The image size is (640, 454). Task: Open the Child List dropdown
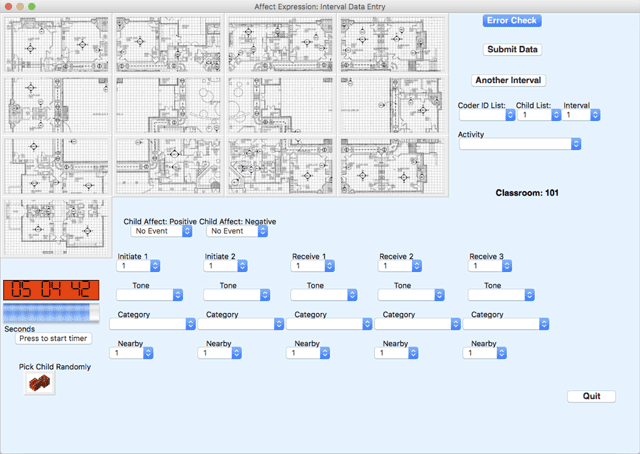pos(537,115)
